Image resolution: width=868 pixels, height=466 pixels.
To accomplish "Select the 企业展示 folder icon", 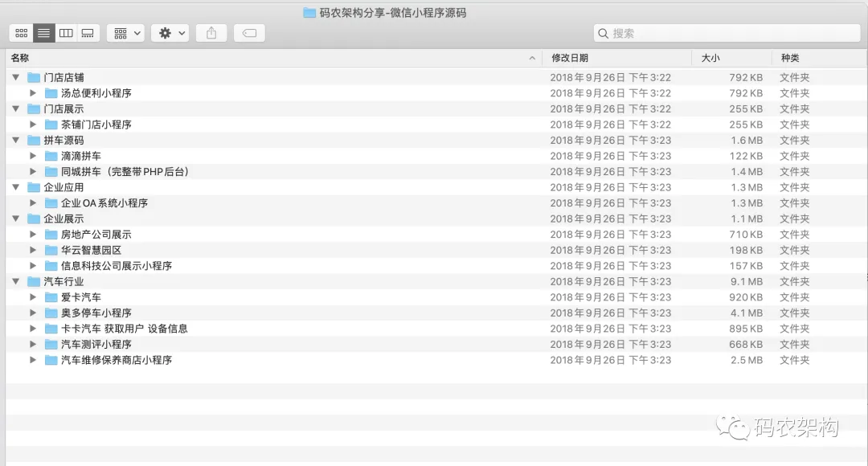I will (34, 219).
